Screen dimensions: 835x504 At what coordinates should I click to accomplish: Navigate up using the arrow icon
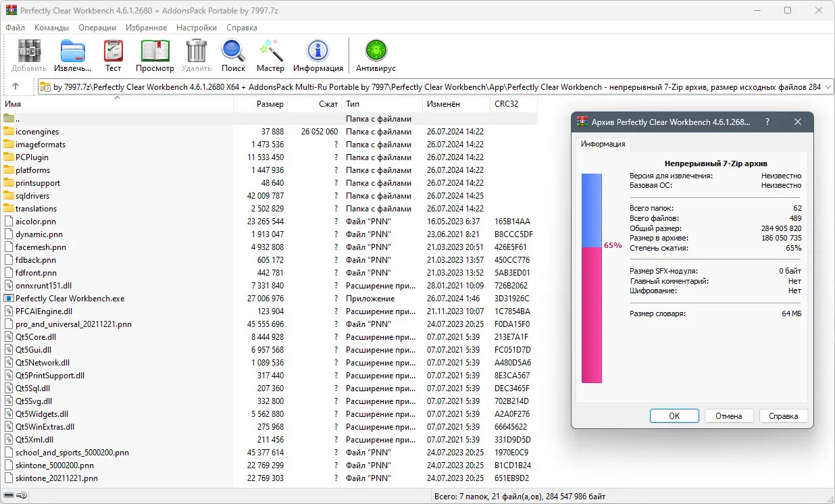(x=15, y=86)
